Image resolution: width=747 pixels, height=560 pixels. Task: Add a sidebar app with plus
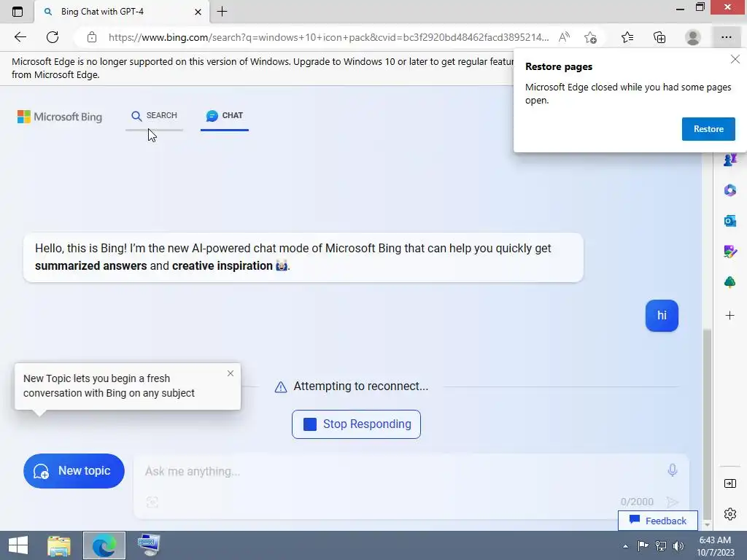pyautogui.click(x=729, y=315)
